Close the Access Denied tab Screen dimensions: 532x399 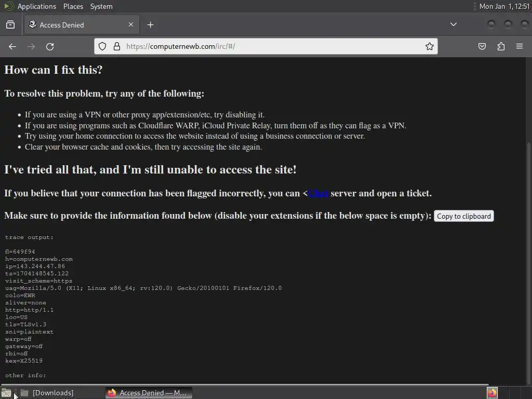131,24
